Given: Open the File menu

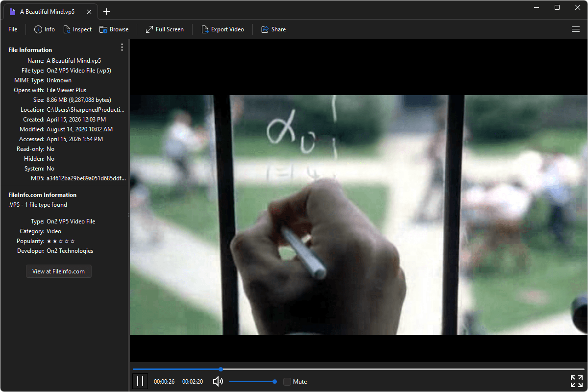Looking at the screenshot, I should (12, 29).
